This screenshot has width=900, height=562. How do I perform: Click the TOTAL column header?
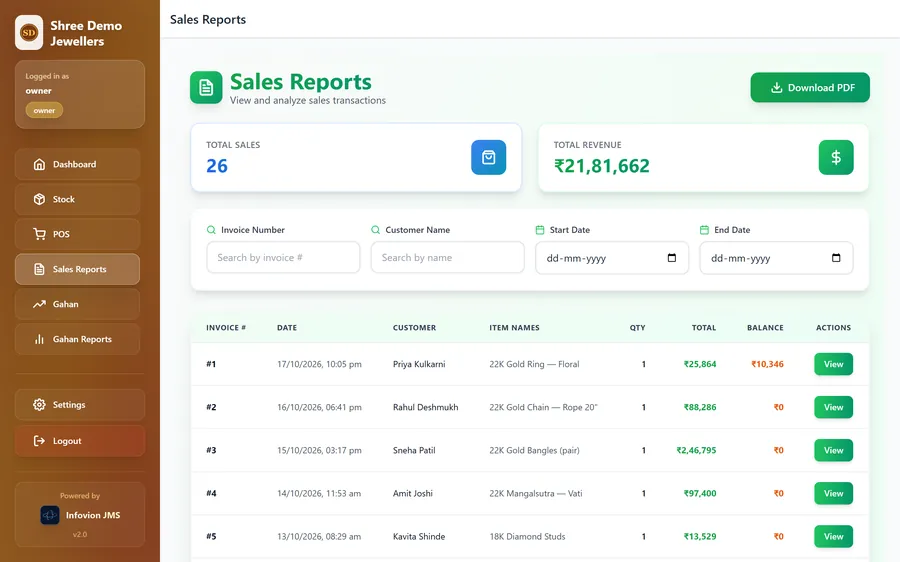(x=704, y=328)
